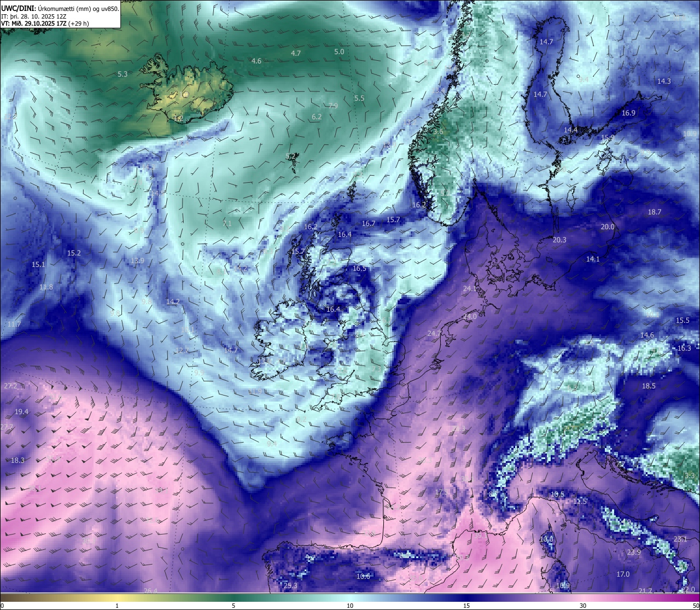Click the yellow segment of the color bar
The height and width of the screenshot is (610, 700).
pos(118,597)
